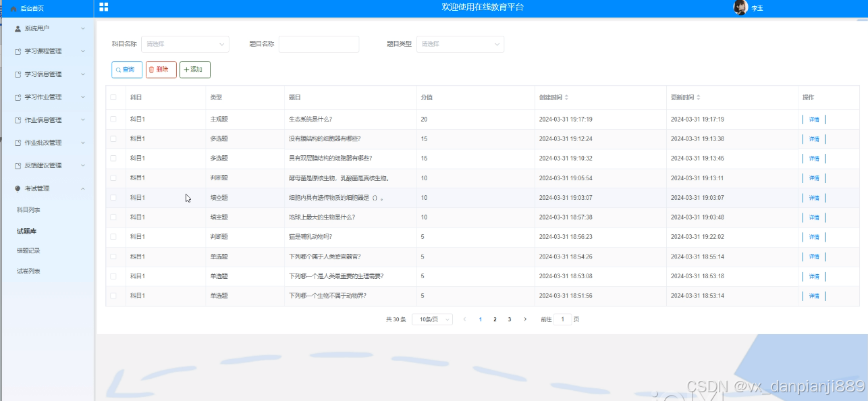Click the 分值 column header
Viewport: 868px width, 401px height.
click(x=427, y=97)
